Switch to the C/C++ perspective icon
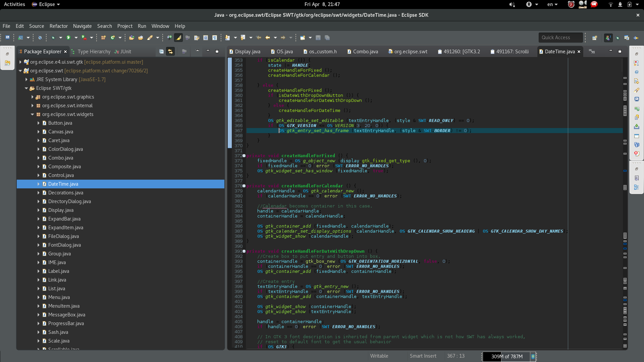This screenshot has height=362, width=644. 627,38
